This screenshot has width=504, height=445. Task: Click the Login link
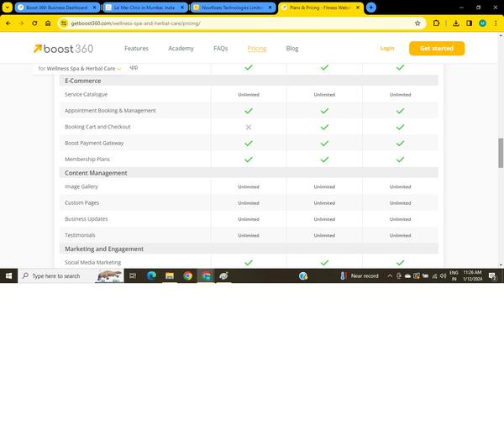pos(386,49)
